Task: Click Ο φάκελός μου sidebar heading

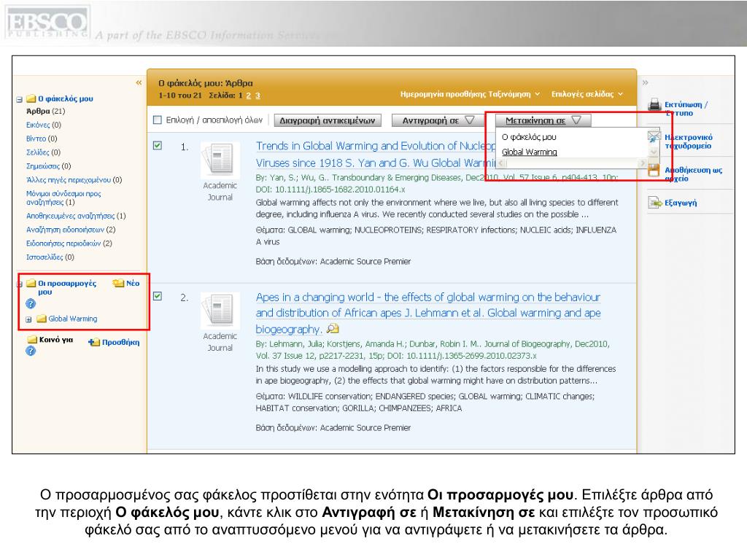Action: pyautogui.click(x=66, y=98)
